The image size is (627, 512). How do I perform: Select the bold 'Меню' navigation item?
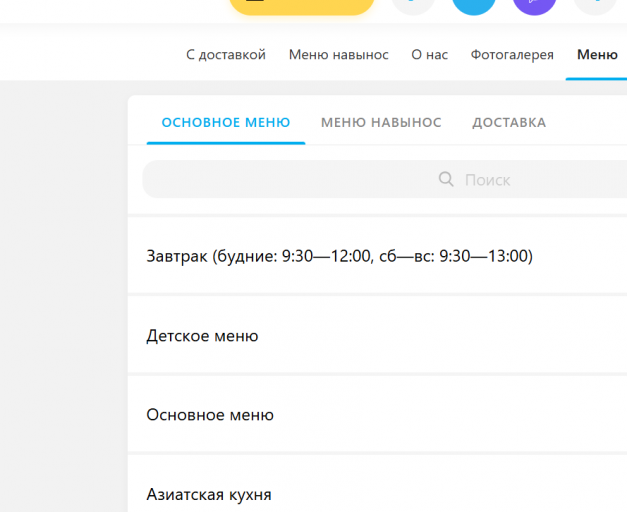click(x=597, y=54)
